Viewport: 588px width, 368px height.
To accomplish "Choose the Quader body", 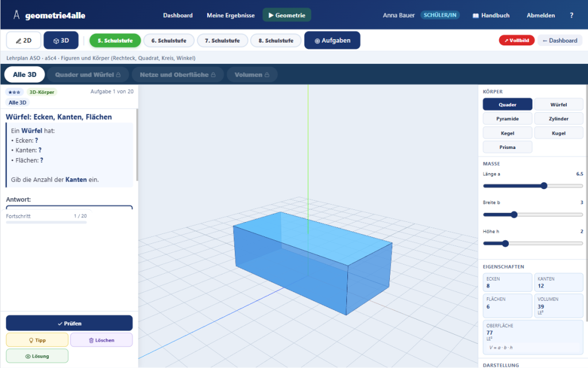I will [508, 105].
